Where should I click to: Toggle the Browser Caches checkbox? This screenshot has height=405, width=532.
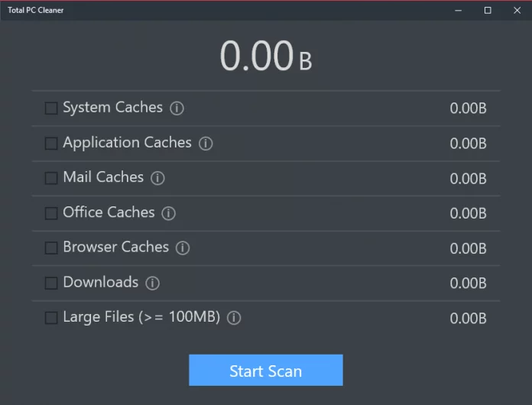51,248
